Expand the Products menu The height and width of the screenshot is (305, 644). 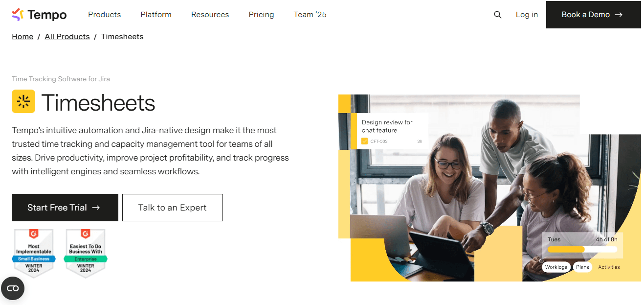click(104, 15)
